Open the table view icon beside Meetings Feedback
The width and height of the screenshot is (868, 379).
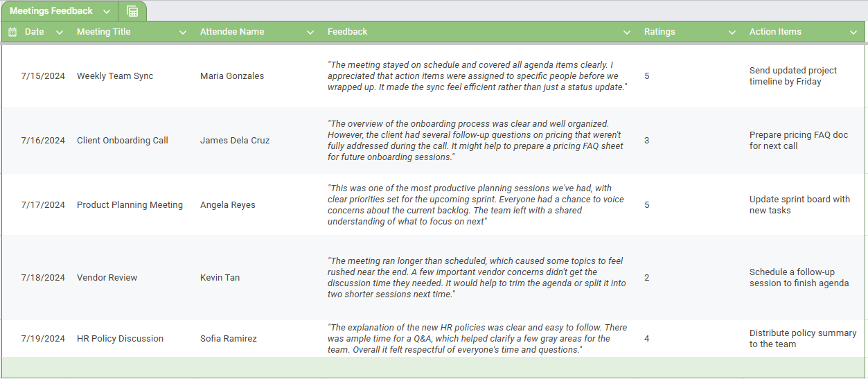(132, 11)
